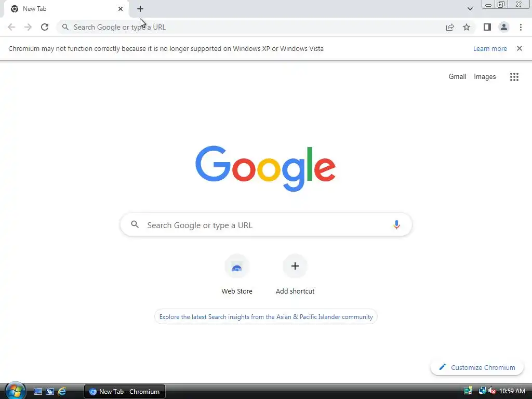532x399 pixels.
Task: Restore down the Chromium window
Action: [501, 5]
